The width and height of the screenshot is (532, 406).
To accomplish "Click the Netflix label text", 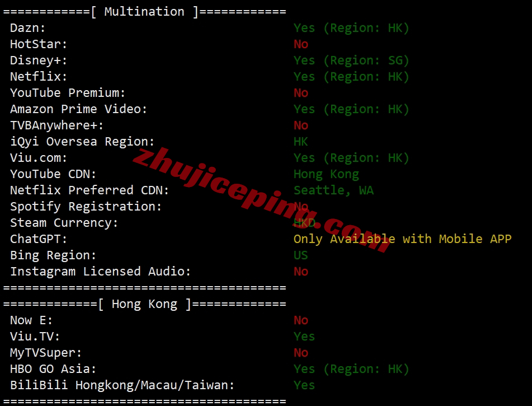I will (39, 77).
